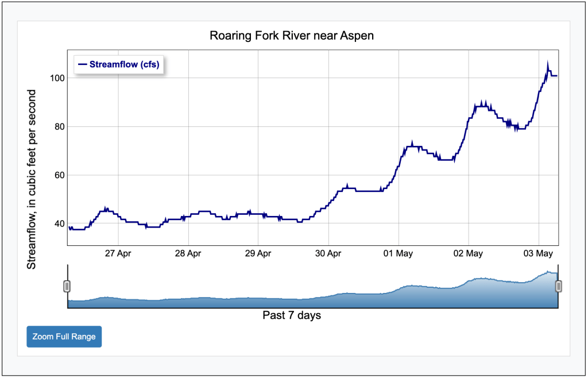Click the dark blue legend line swatch

click(82, 64)
